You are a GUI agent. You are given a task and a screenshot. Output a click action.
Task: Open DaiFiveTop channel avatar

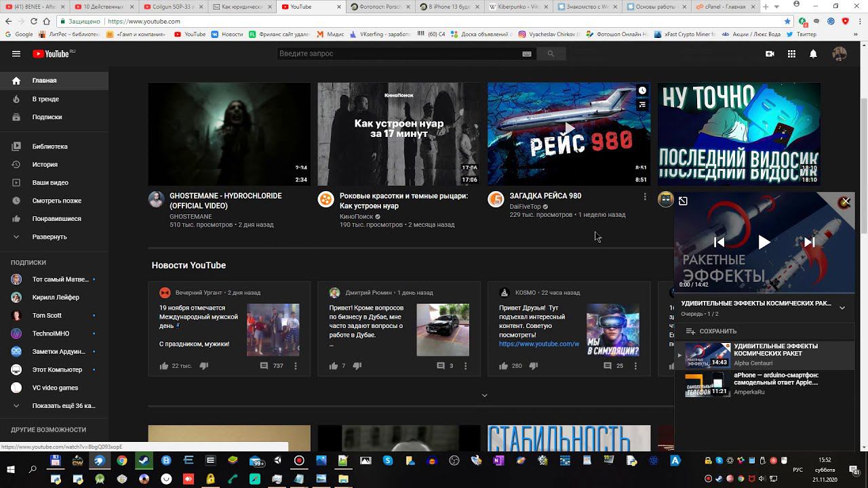click(x=496, y=199)
